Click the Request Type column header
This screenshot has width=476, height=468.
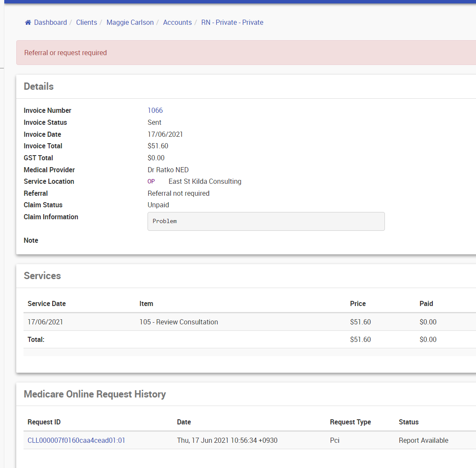pos(350,422)
